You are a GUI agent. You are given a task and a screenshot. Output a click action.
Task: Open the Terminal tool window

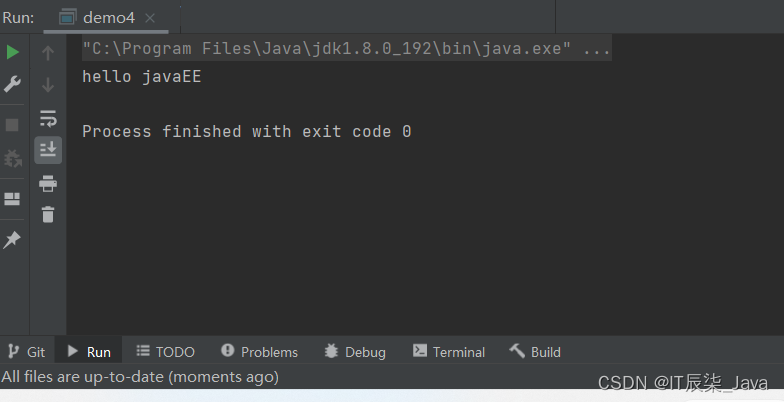coord(449,352)
